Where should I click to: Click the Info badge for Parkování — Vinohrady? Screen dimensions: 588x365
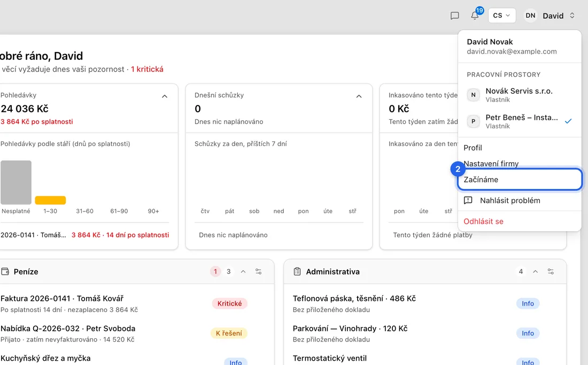coord(528,333)
